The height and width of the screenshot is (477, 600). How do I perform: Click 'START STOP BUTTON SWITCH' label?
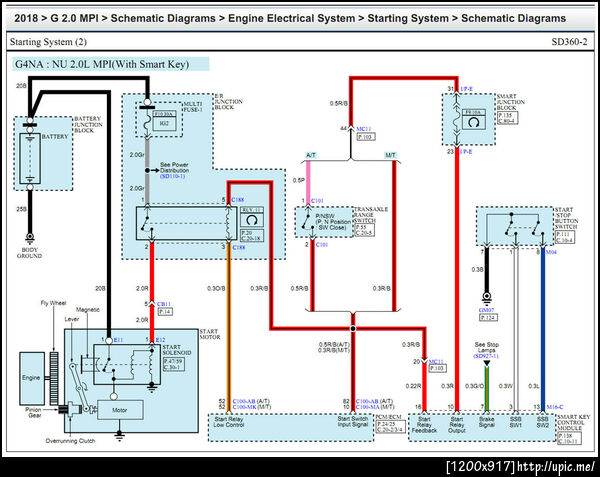566,218
